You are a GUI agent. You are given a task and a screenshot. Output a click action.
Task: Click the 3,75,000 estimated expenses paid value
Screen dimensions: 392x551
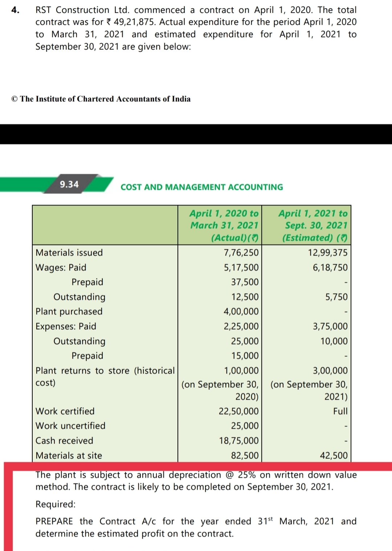(x=330, y=326)
